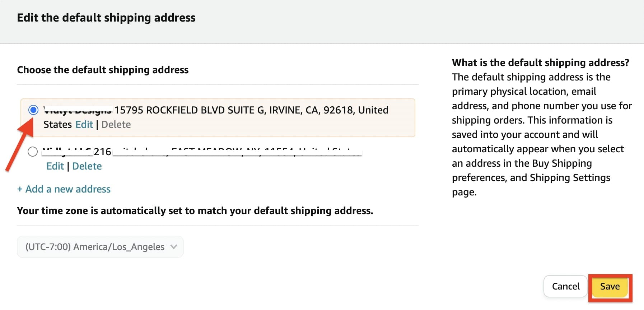The image size is (644, 310).
Task: Select the Edit link beside United States
Action: pos(84,124)
